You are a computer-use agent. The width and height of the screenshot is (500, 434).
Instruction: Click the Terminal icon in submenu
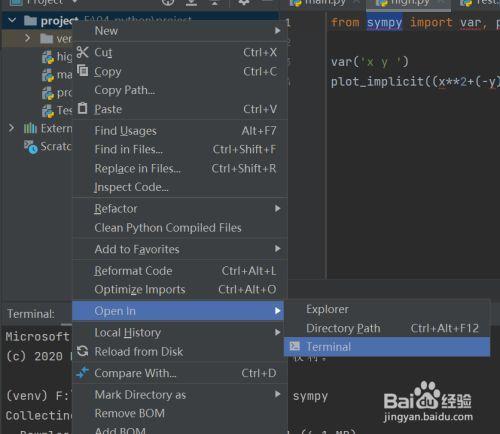pyautogui.click(x=294, y=346)
